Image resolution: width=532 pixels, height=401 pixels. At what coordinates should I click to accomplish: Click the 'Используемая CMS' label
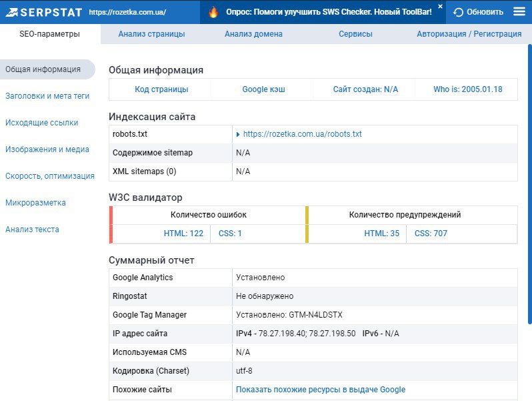click(149, 352)
